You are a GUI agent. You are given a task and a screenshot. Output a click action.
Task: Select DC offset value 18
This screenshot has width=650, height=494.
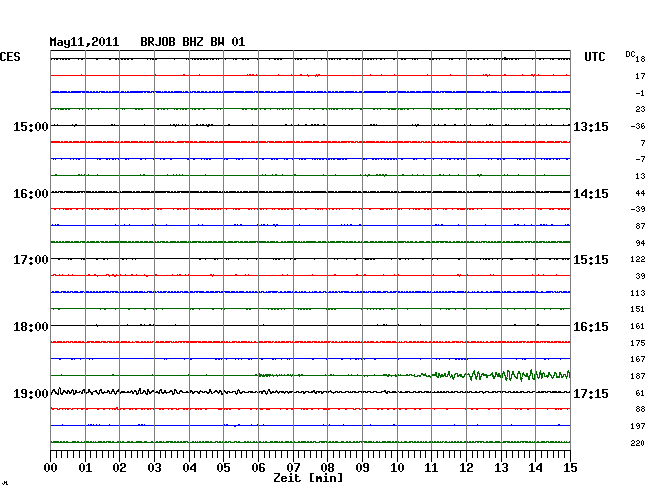click(x=640, y=59)
